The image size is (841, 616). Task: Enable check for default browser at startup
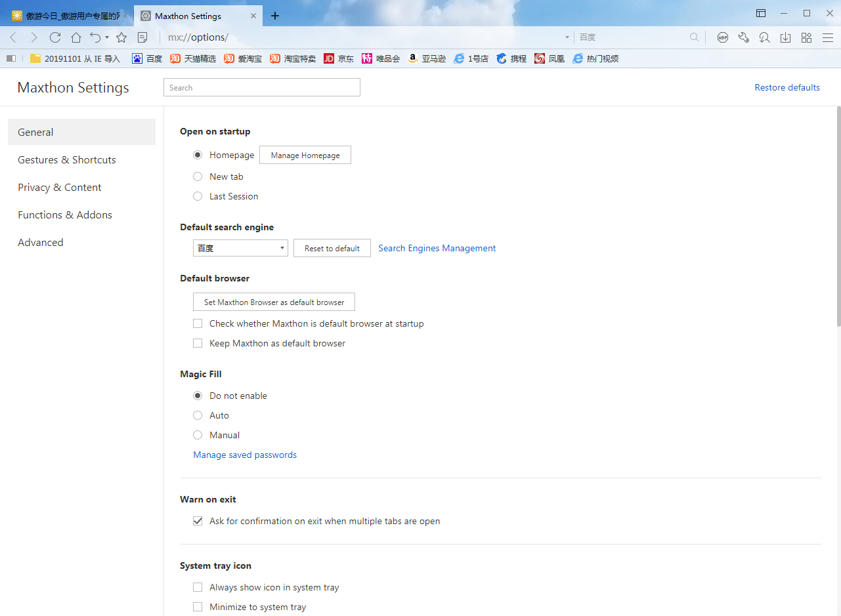click(x=198, y=323)
